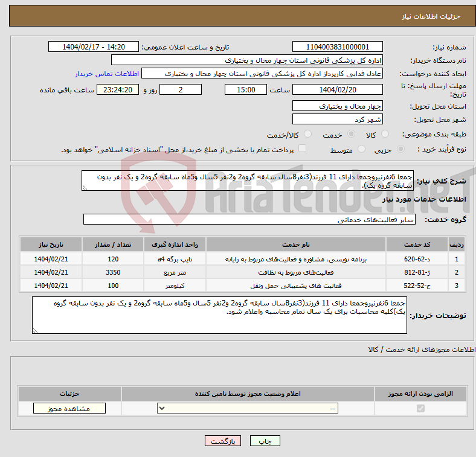This screenshot has width=476, height=457.
Task: Toggle the اسناد خزانه اسلامی payment checkbox
Action: (x=302, y=149)
